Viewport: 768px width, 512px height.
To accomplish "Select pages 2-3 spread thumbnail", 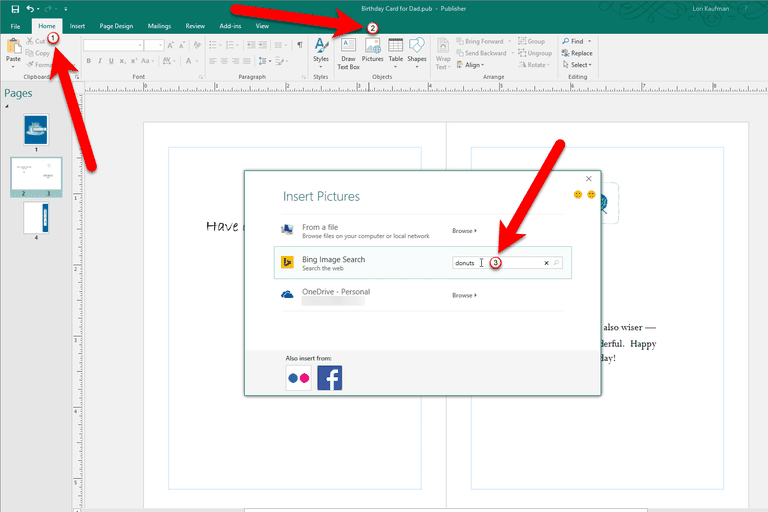I will pyautogui.click(x=36, y=177).
